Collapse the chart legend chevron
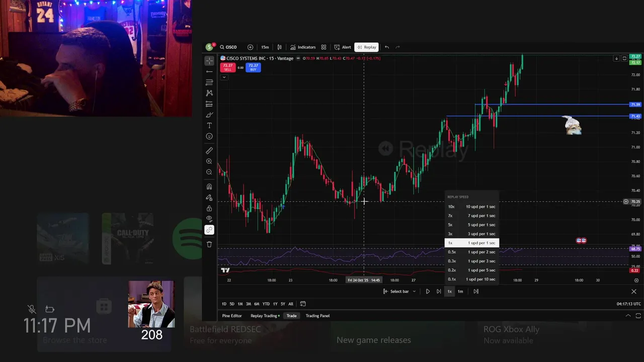 [x=223, y=77]
